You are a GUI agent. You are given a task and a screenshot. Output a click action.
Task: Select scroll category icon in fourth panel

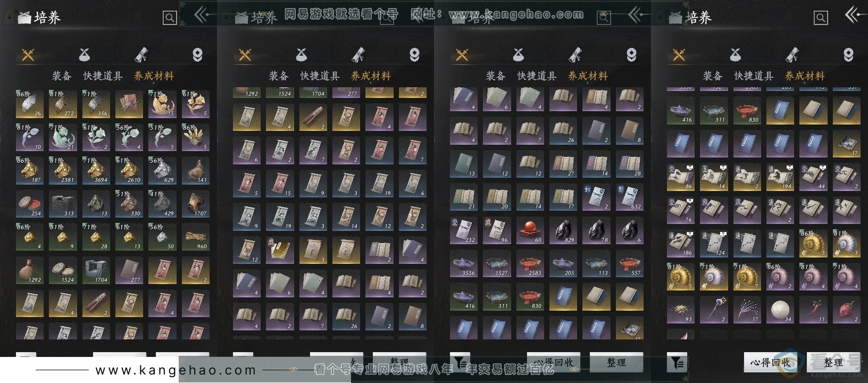[x=792, y=54]
